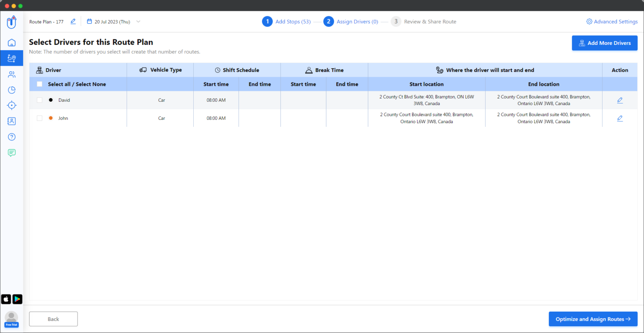This screenshot has height=333, width=644.
Task: Check the box for driver John
Action: [x=39, y=118]
